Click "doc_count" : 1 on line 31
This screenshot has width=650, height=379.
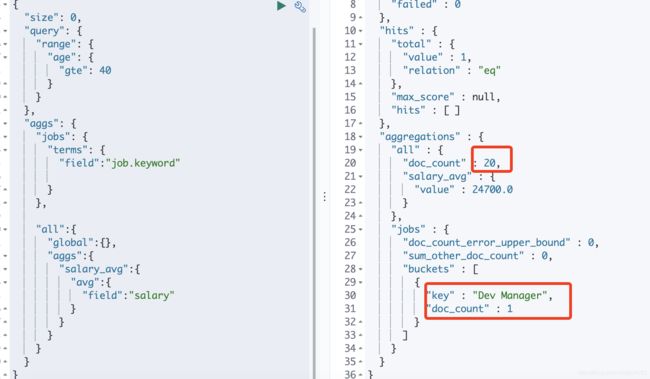(x=470, y=309)
